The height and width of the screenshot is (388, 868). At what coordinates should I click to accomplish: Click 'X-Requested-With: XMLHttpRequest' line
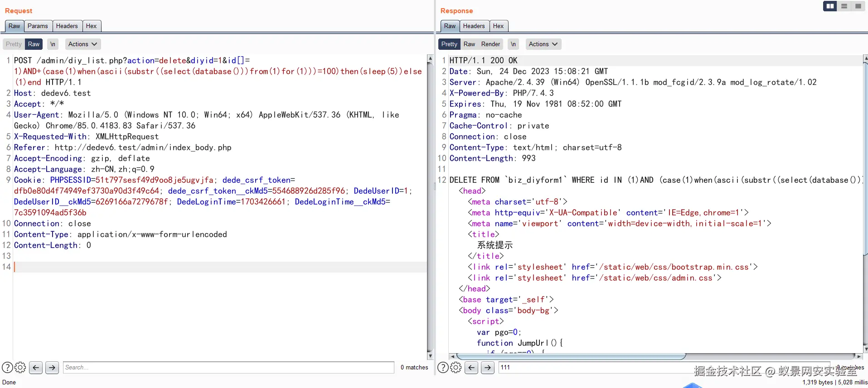(x=86, y=136)
